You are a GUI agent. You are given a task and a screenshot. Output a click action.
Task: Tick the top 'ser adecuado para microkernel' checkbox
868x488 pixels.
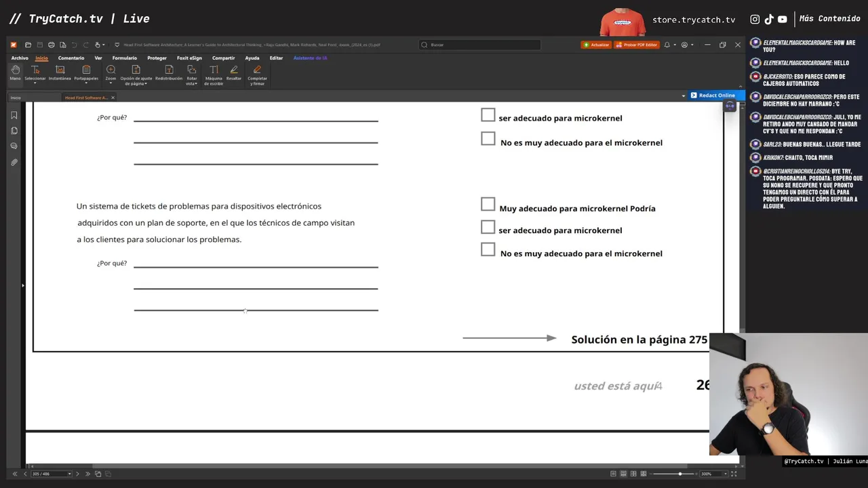point(488,115)
